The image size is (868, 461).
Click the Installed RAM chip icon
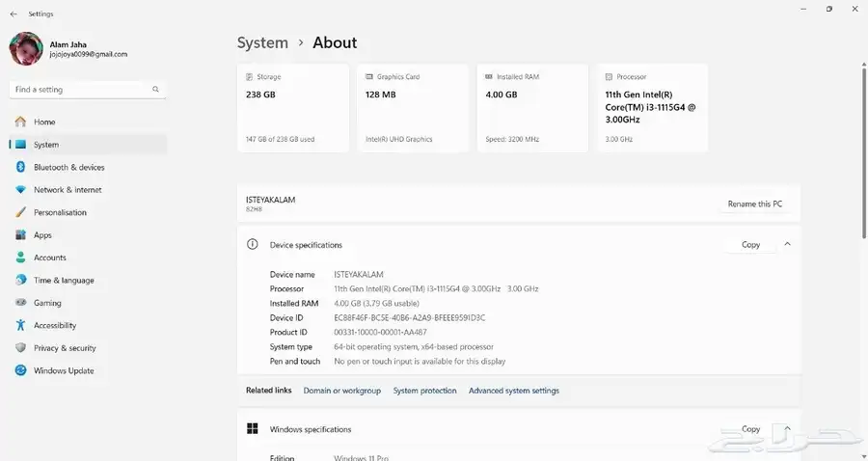(489, 77)
